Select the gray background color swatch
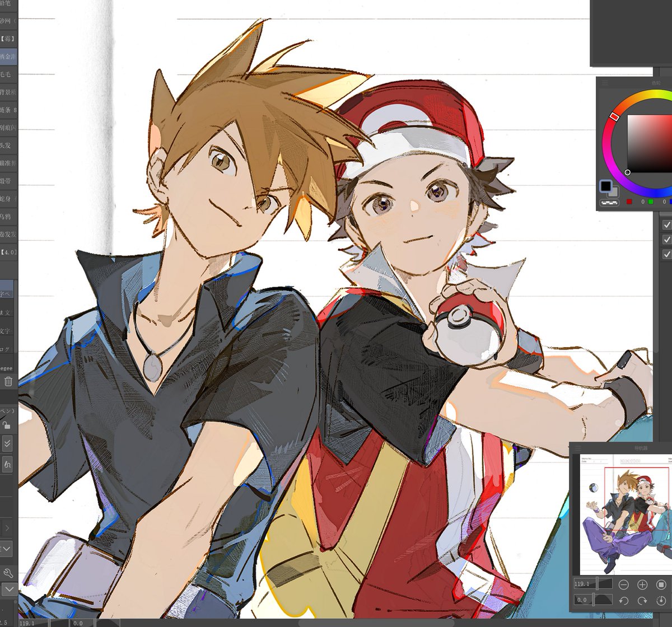 click(614, 192)
